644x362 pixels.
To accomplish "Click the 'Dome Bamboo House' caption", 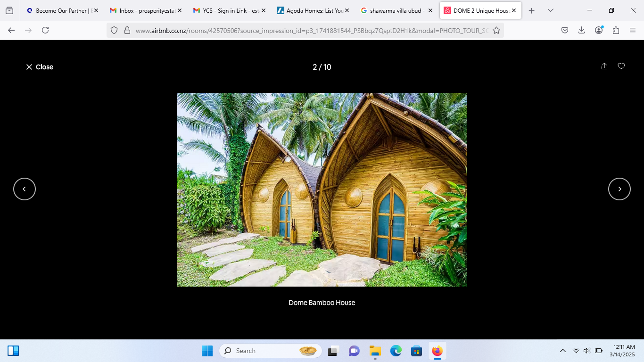I will pyautogui.click(x=322, y=303).
